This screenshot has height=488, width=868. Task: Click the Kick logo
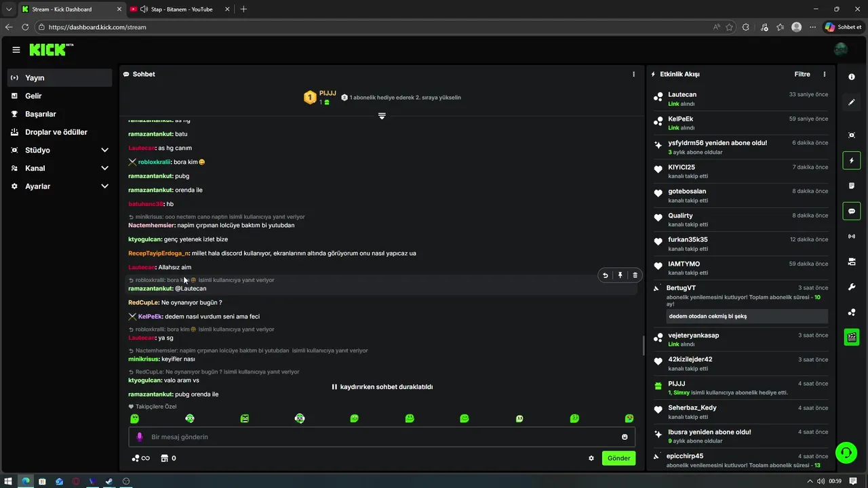click(x=52, y=49)
